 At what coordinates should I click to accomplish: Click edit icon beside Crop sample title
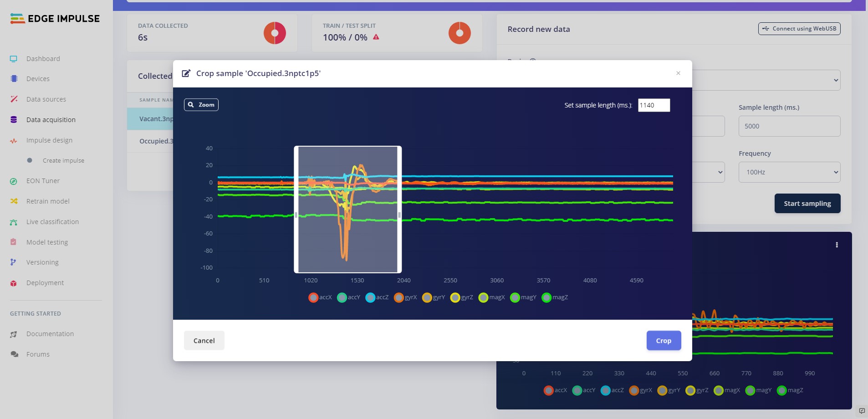point(186,73)
